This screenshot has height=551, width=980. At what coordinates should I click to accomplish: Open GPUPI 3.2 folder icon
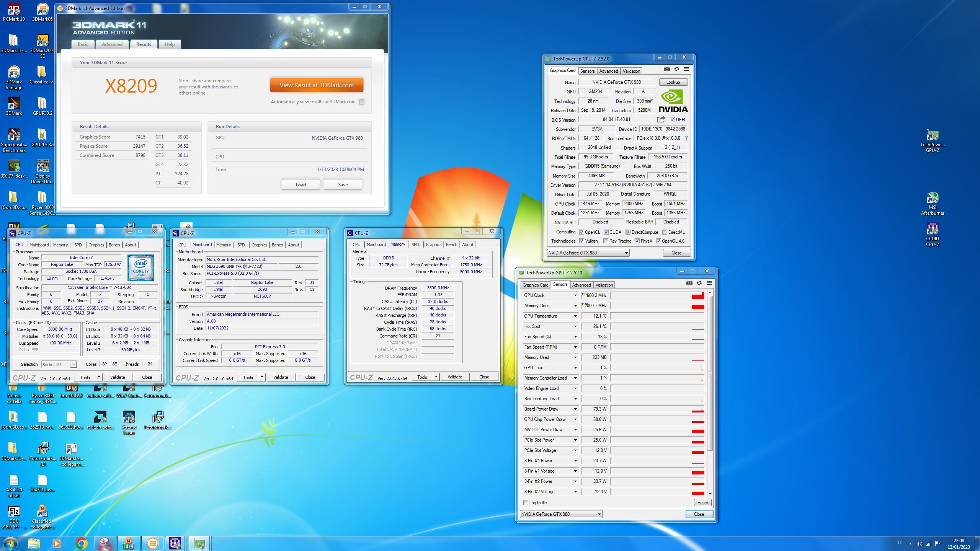click(x=42, y=106)
